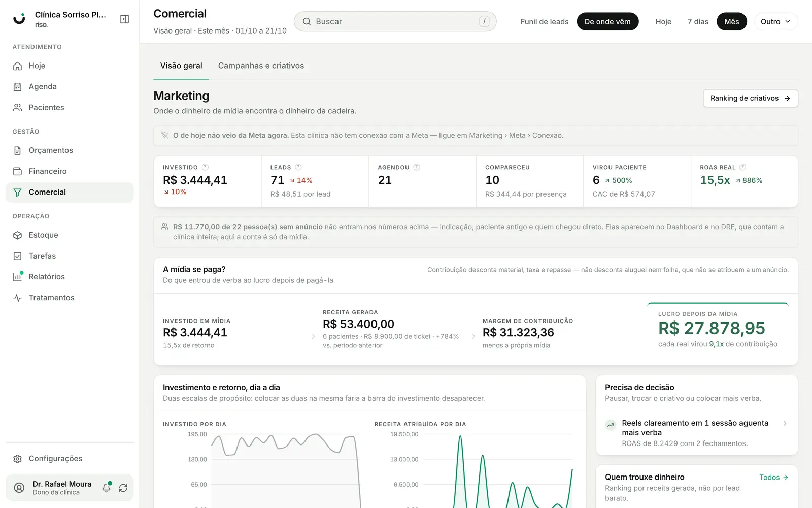The height and width of the screenshot is (508, 812).
Task: Click Ranking de criativos button
Action: pyautogui.click(x=750, y=98)
